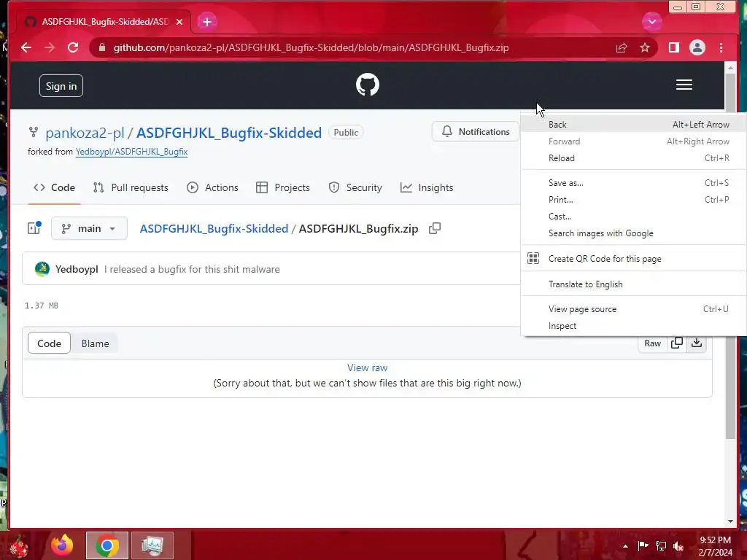
Task: Choose Print... in context menu
Action: pos(634,200)
